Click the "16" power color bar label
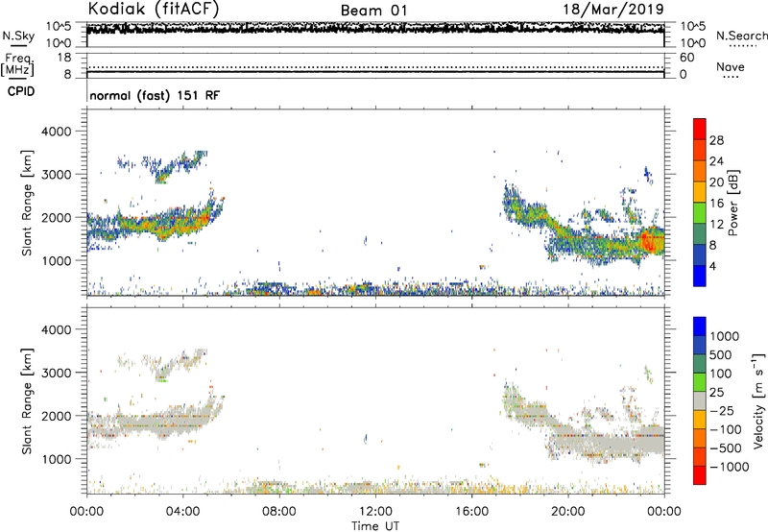Screen dimensions: 768x532 coord(716,204)
